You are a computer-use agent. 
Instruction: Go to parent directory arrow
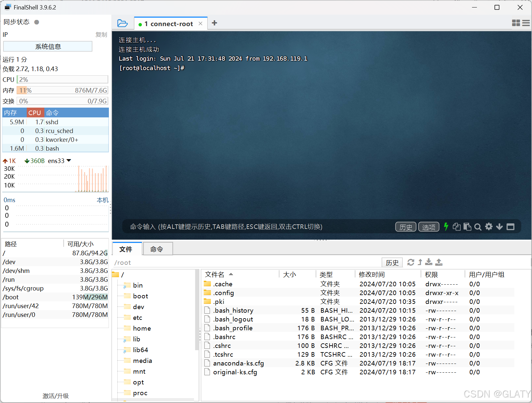pos(420,262)
